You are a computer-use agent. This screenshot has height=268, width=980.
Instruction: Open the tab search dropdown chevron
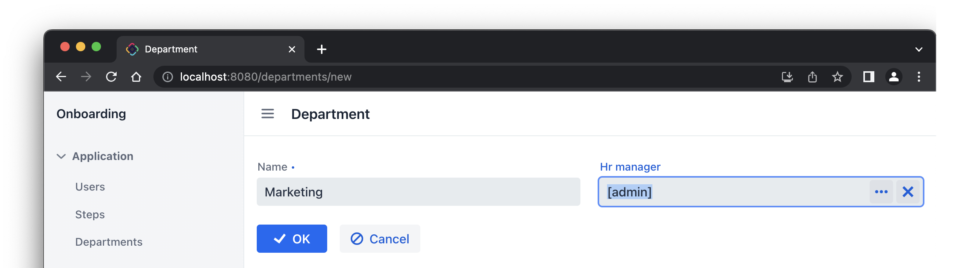[x=919, y=49]
